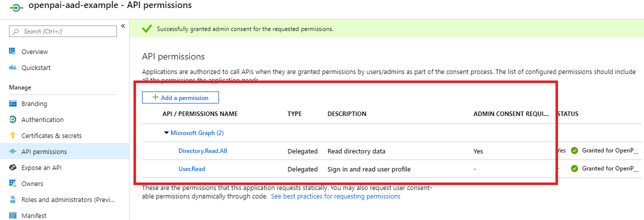Click the admin consent success message text

coord(245,29)
